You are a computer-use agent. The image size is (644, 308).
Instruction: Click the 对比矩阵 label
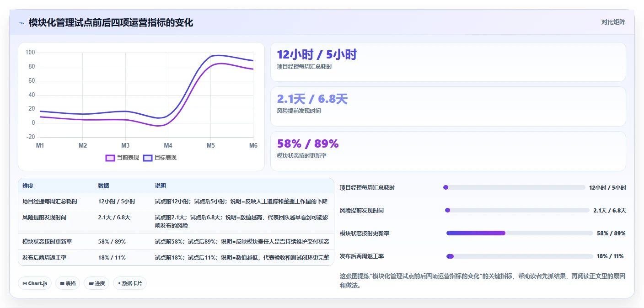613,22
